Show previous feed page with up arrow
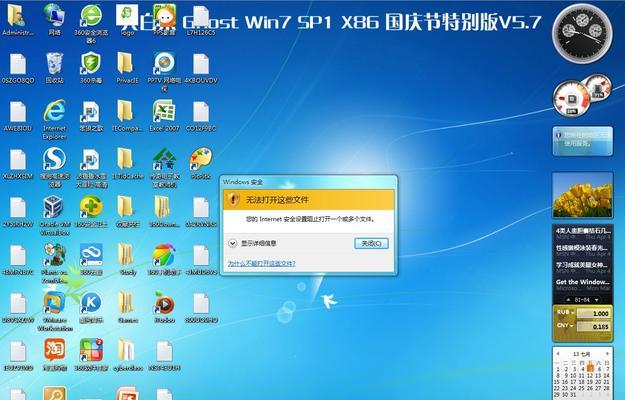Screen dimensions: 625x400 [568, 300]
